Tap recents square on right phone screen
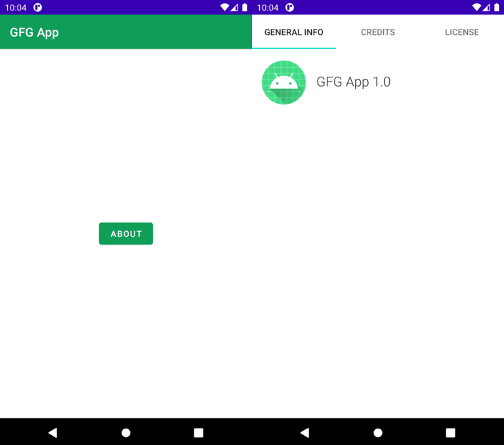 pyautogui.click(x=450, y=433)
